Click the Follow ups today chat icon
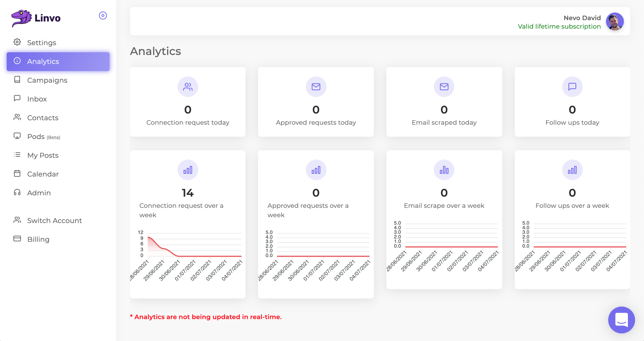This screenshot has height=341, width=644. pos(572,87)
